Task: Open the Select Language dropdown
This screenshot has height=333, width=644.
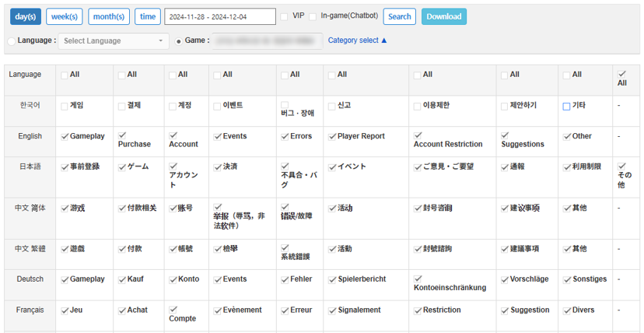Action: pos(113,40)
